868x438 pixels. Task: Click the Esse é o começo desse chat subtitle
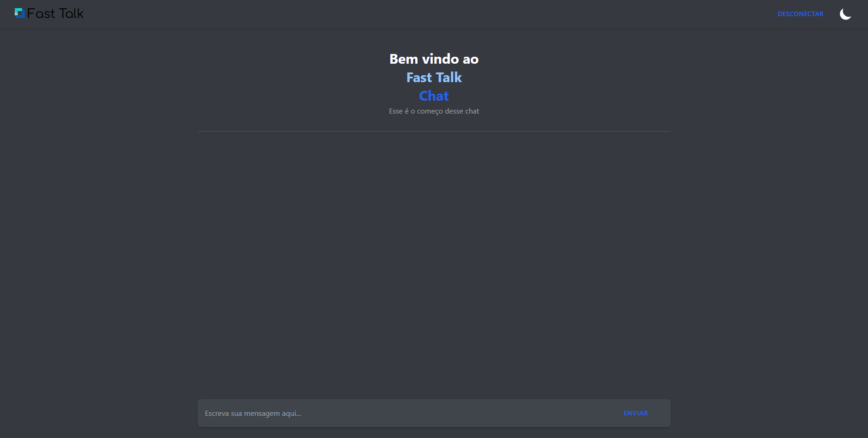point(434,111)
